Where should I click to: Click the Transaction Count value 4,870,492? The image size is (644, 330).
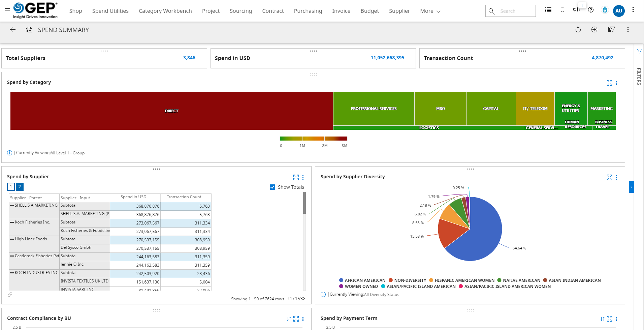(603, 57)
